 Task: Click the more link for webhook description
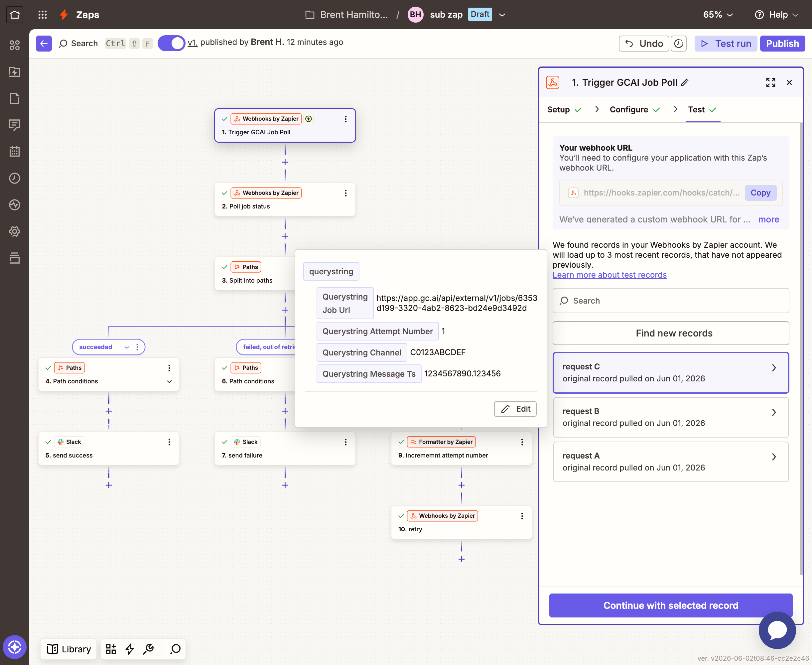coord(768,219)
